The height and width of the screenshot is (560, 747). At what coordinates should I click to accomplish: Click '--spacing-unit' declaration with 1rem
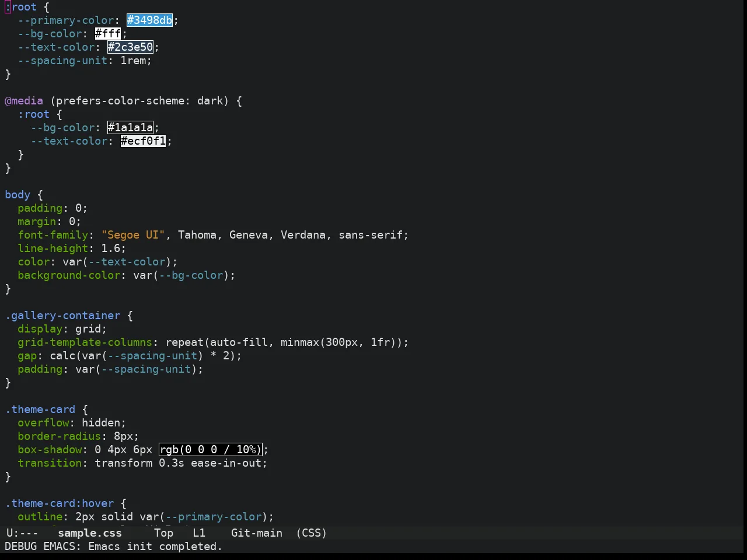tap(85, 61)
